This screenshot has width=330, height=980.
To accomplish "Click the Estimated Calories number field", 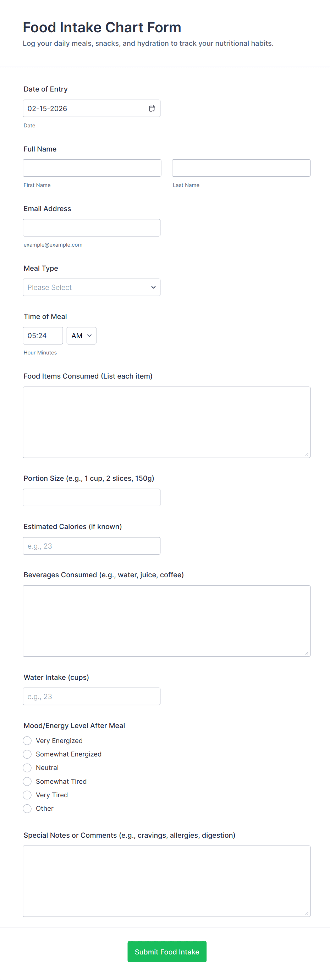I will click(x=91, y=546).
